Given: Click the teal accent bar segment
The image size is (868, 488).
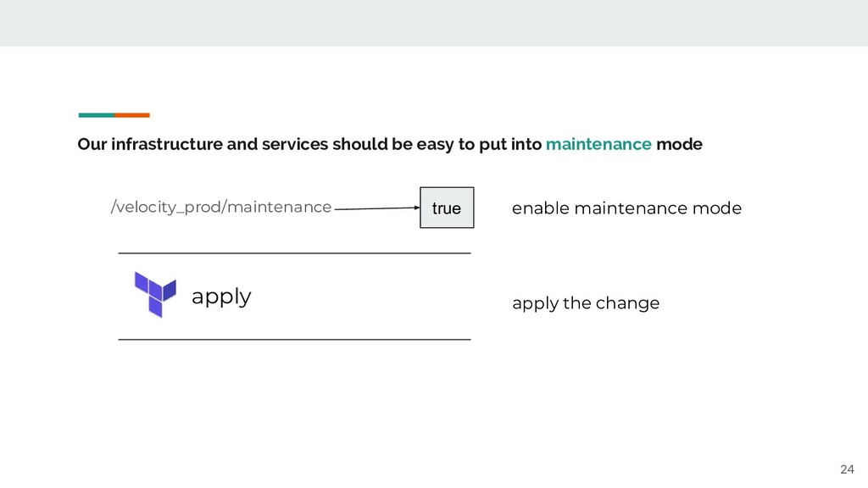Looking at the screenshot, I should [97, 115].
